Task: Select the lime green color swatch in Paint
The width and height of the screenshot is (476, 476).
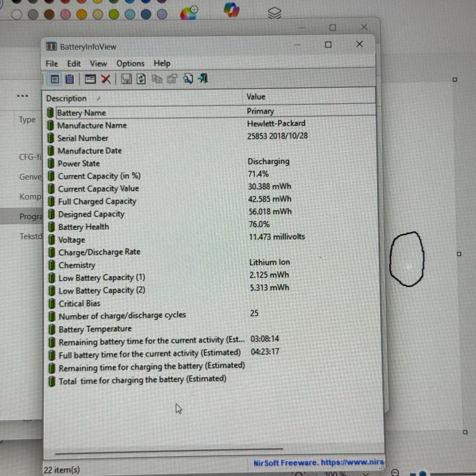Action: pyautogui.click(x=114, y=14)
